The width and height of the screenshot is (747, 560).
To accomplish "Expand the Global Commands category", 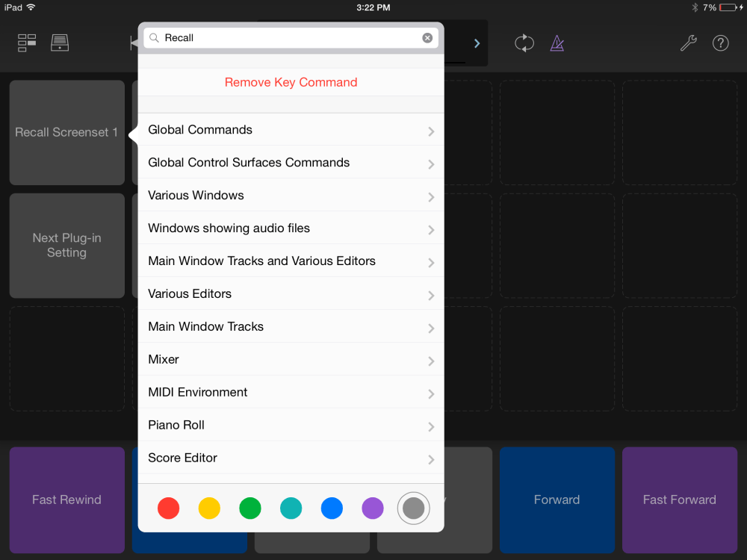I will coord(291,129).
